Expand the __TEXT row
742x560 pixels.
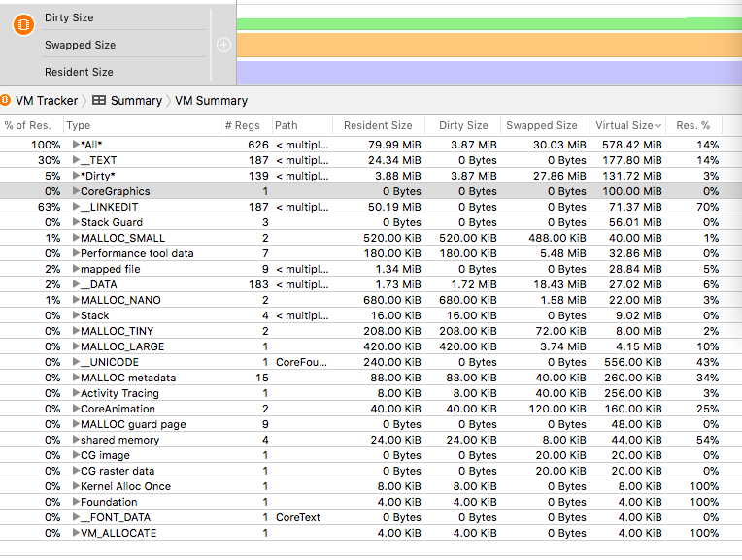(76, 160)
